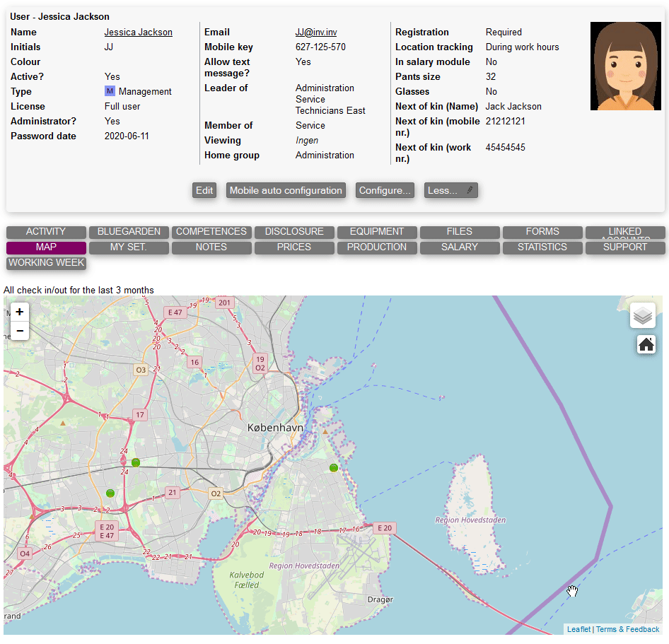The width and height of the screenshot is (669, 644).
Task: Open the Jessica Jackson name link
Action: coord(138,32)
